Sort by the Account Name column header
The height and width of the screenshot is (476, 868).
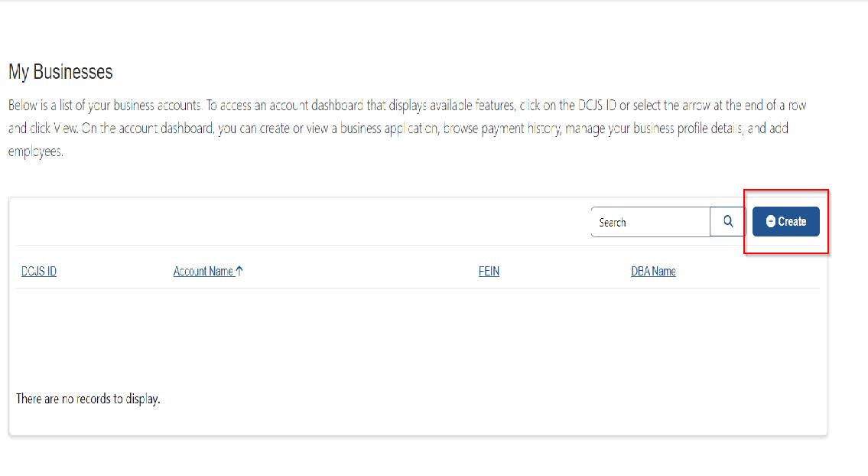[x=203, y=271]
